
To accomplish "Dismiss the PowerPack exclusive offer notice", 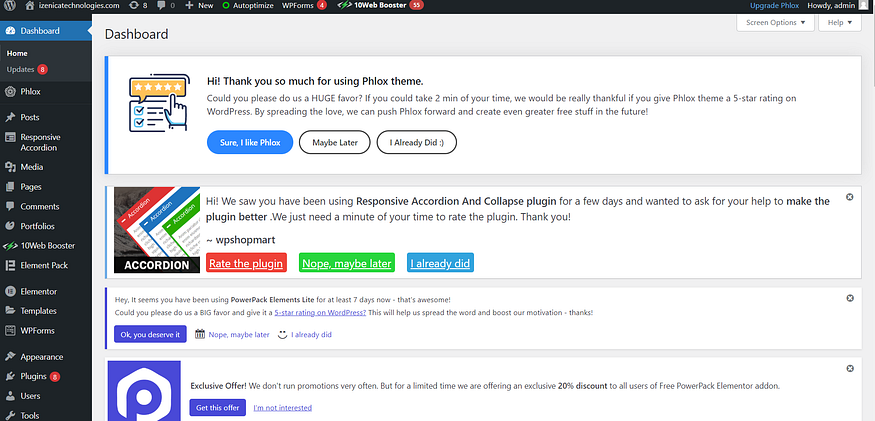I will (x=849, y=369).
